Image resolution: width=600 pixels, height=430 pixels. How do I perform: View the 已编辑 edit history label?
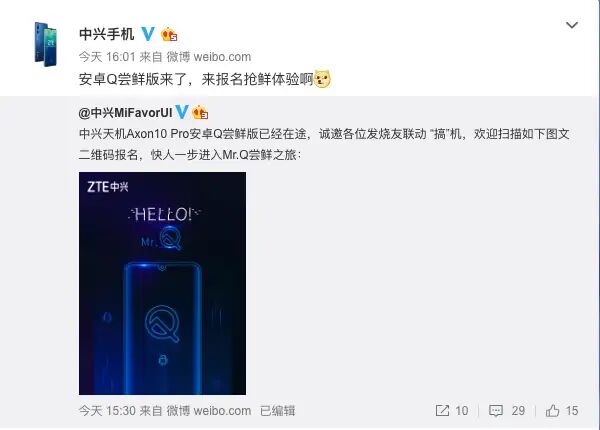277,411
